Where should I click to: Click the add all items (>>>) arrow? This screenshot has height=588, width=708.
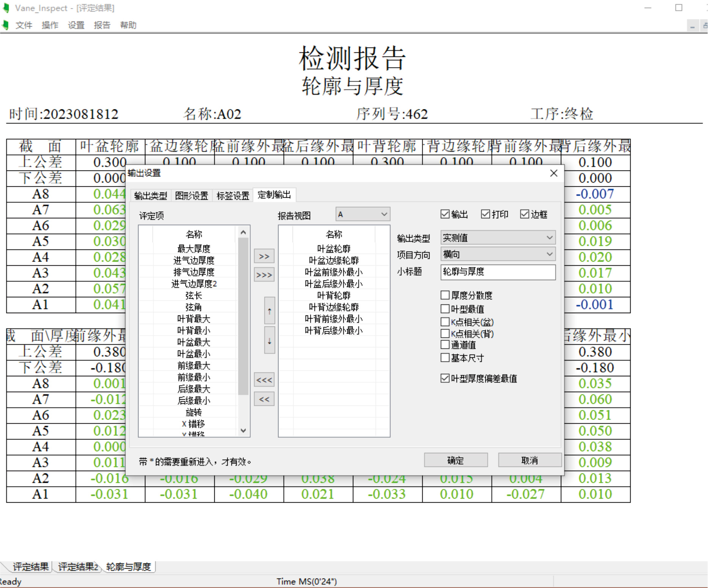(x=264, y=275)
